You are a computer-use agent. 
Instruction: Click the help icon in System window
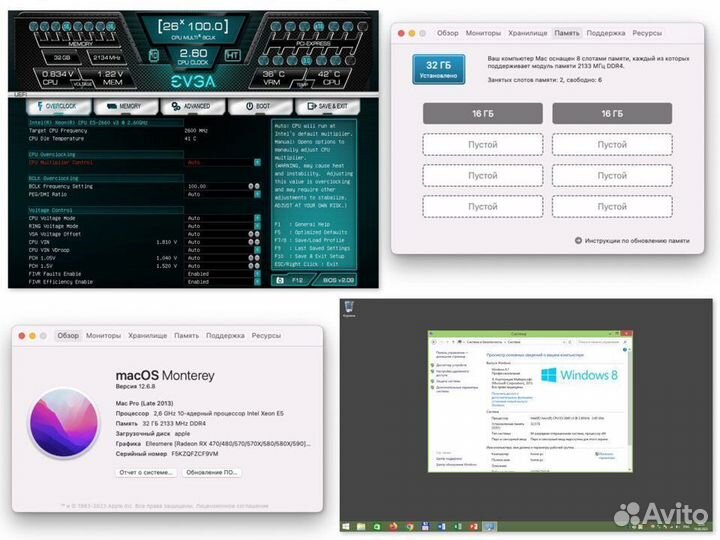[624, 350]
